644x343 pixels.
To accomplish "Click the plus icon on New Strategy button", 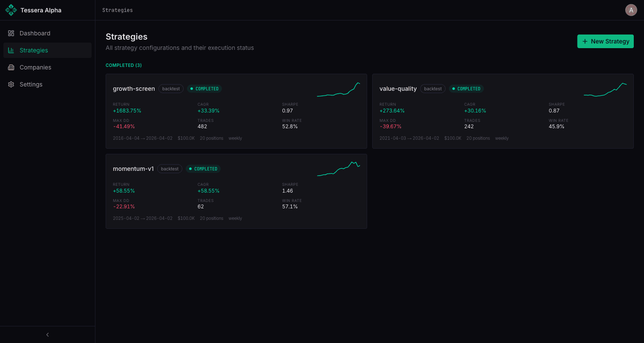I will coord(584,41).
